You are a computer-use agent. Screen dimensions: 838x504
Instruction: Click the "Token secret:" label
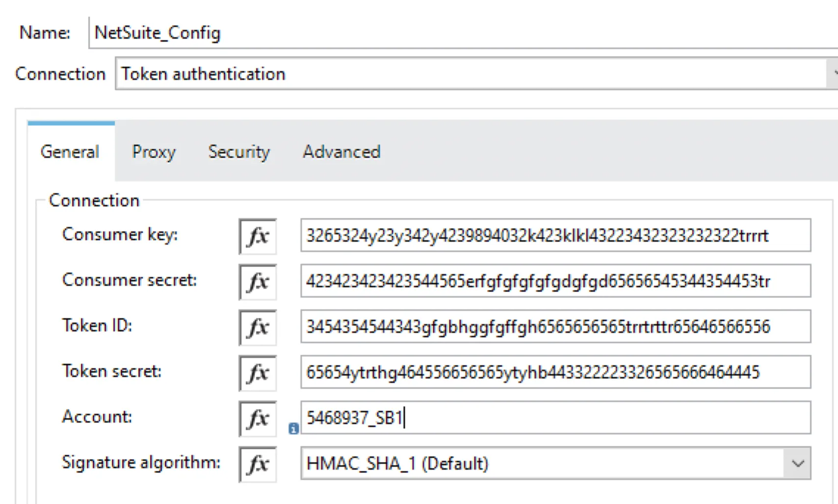point(111,371)
